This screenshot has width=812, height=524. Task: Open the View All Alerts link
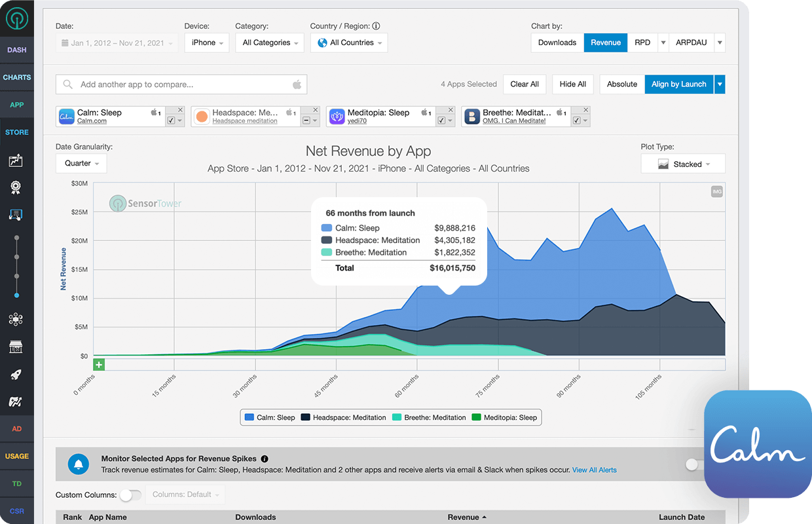pos(594,470)
